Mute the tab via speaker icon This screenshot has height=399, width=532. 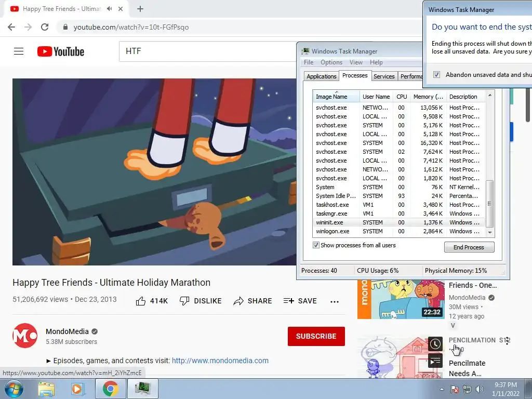(x=109, y=9)
